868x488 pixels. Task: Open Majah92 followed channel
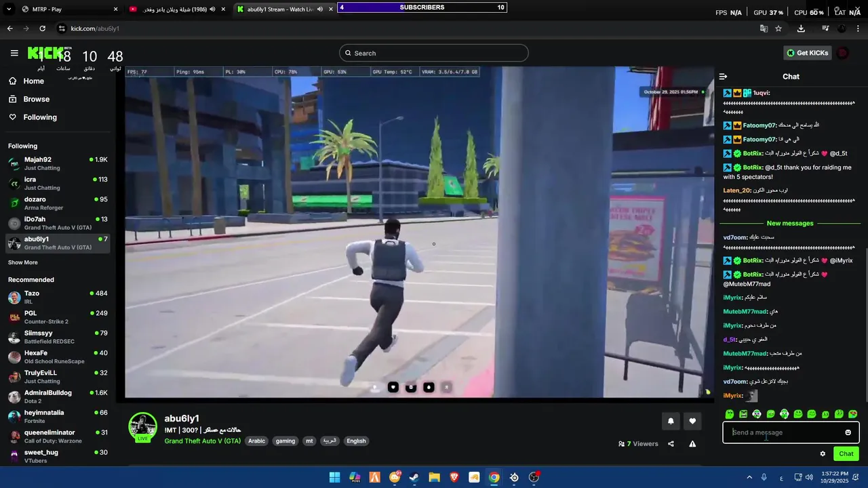tap(58, 163)
